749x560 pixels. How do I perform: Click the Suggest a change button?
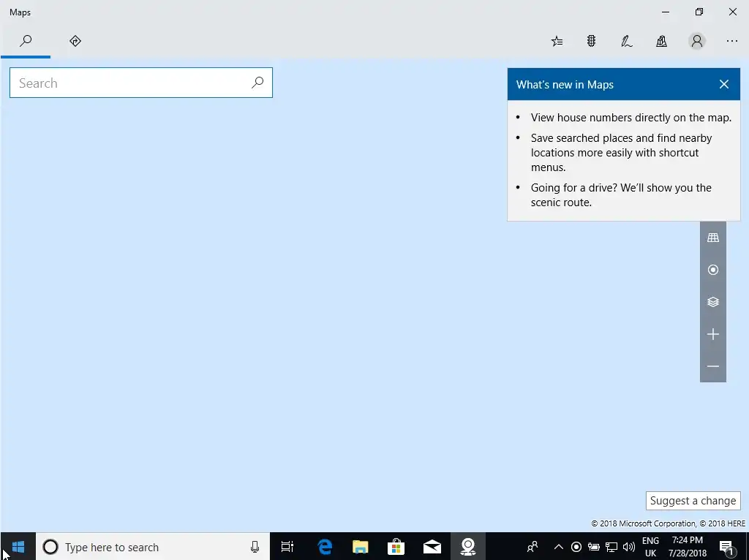(x=693, y=501)
